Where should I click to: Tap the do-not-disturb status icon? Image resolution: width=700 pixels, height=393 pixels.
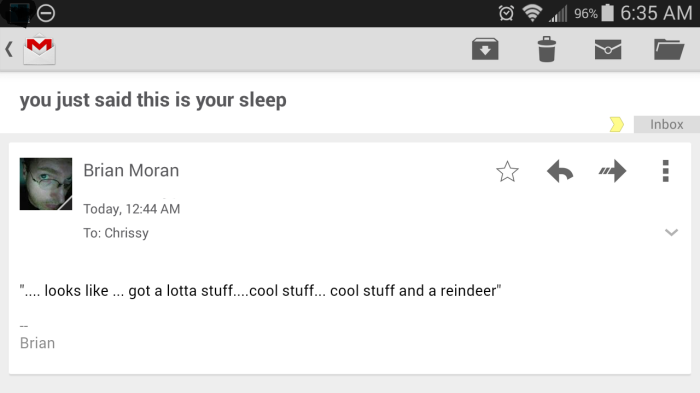46,13
